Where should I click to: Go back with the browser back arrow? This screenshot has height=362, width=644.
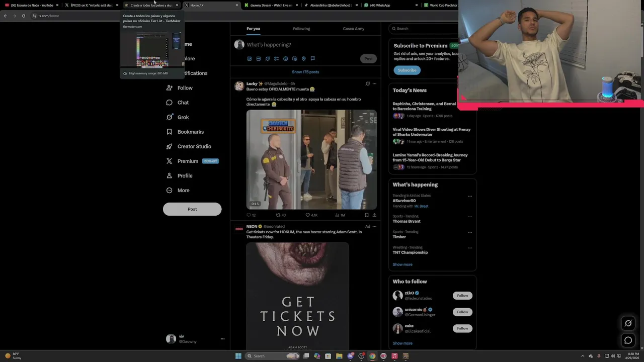tap(5, 16)
